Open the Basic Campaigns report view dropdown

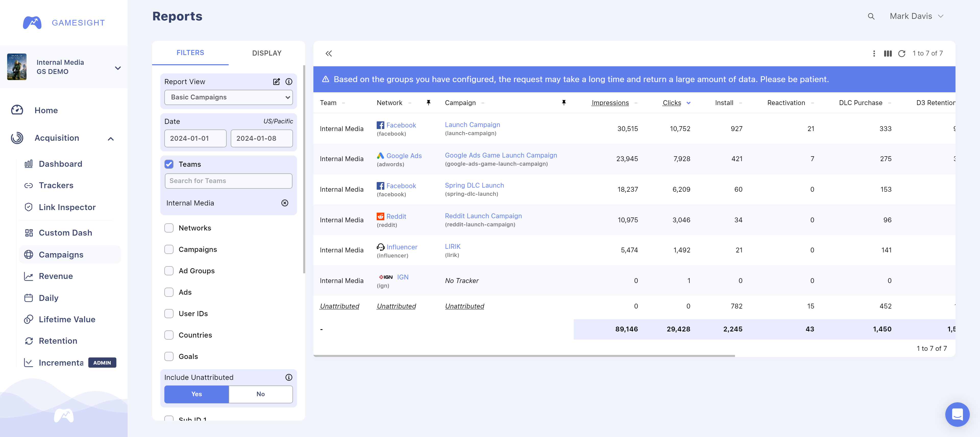(229, 97)
